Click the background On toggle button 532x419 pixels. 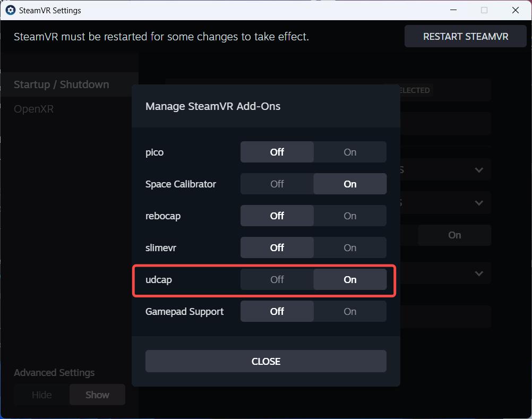pos(454,235)
